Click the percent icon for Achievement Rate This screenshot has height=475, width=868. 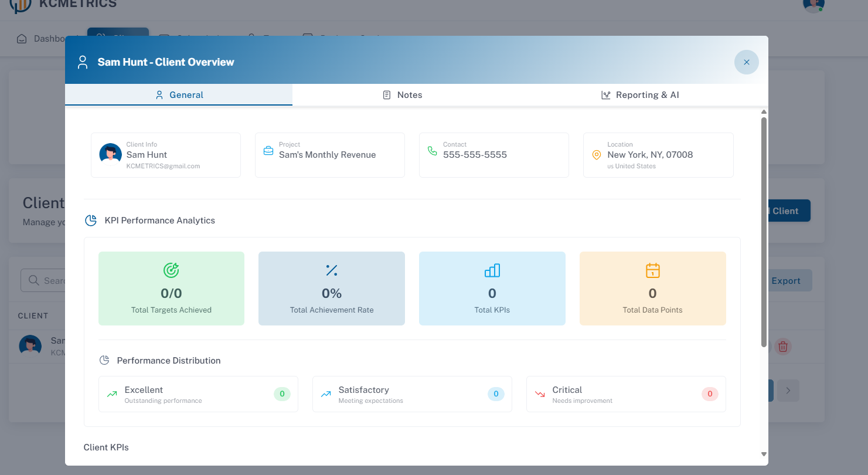[x=332, y=270]
